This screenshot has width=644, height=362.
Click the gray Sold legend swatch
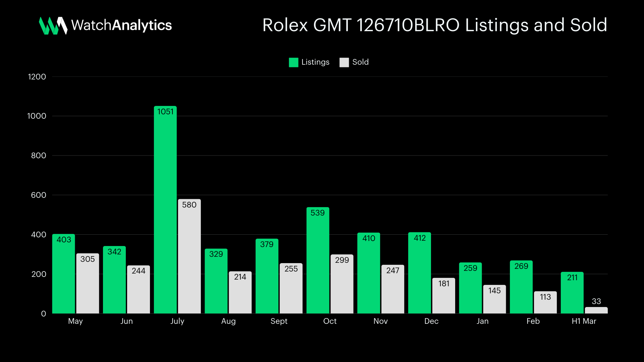[x=344, y=62]
